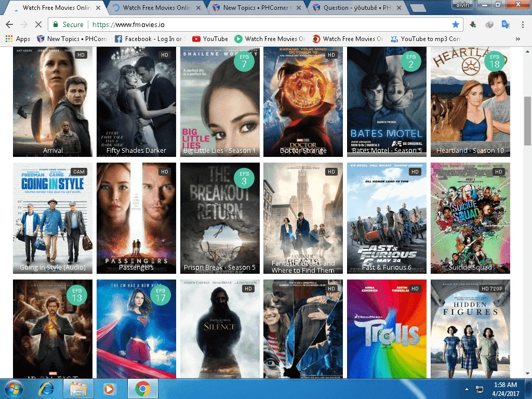Screen dimensions: 532x399
Task: Open Windows Explorer folder from taskbar
Action: tap(77, 389)
